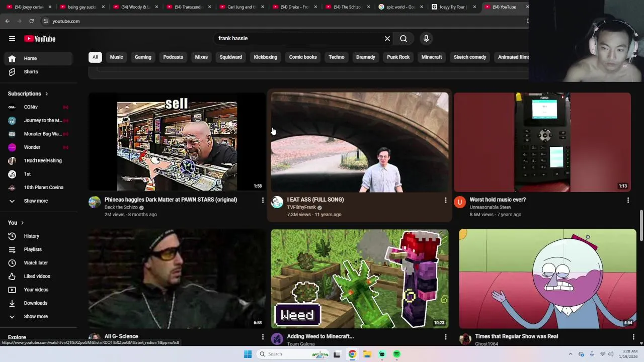
Task: Select the Music filter chip
Action: pyautogui.click(x=116, y=57)
